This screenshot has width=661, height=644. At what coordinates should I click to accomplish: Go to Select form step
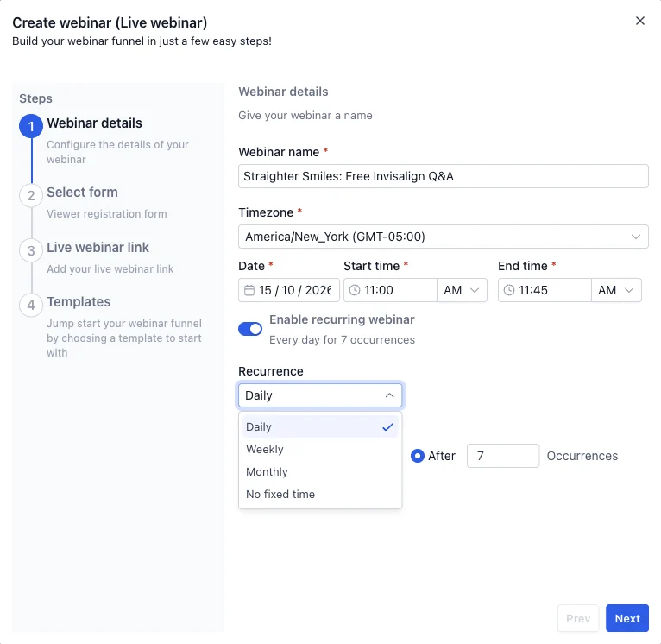click(82, 193)
